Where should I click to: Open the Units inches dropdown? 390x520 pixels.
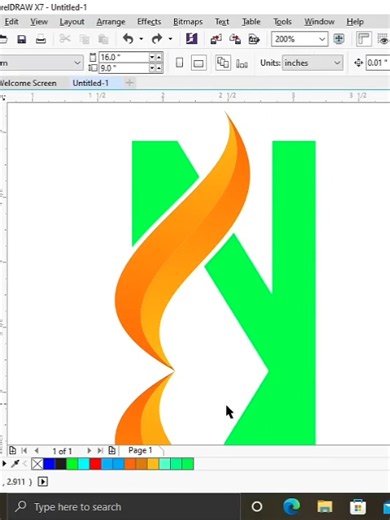pyautogui.click(x=337, y=63)
